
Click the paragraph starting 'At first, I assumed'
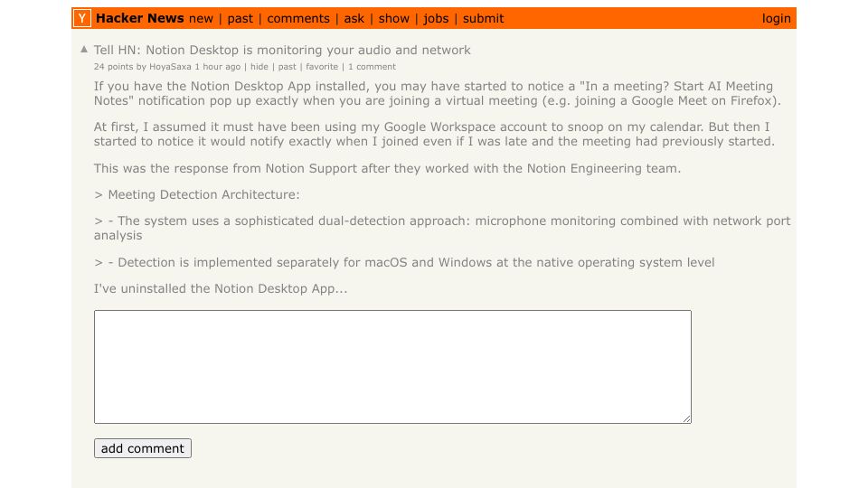coord(434,134)
